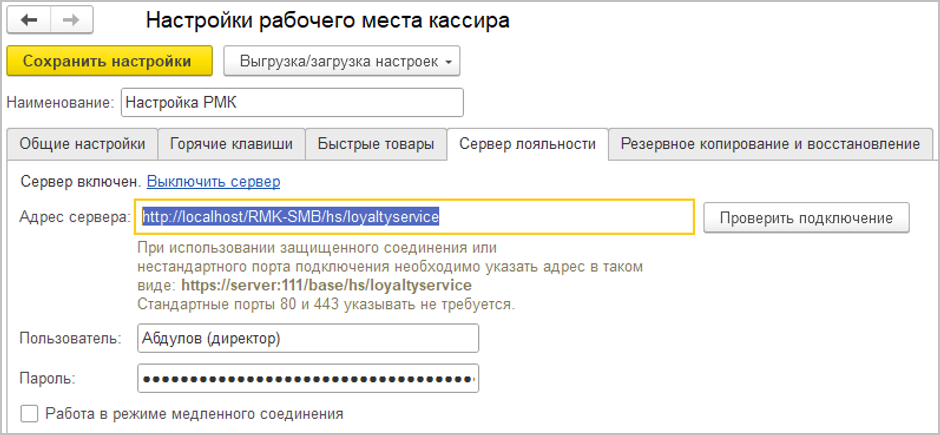Enable Работа в режиме медленного соединения checkbox
The height and width of the screenshot is (435, 940).
click(x=30, y=413)
